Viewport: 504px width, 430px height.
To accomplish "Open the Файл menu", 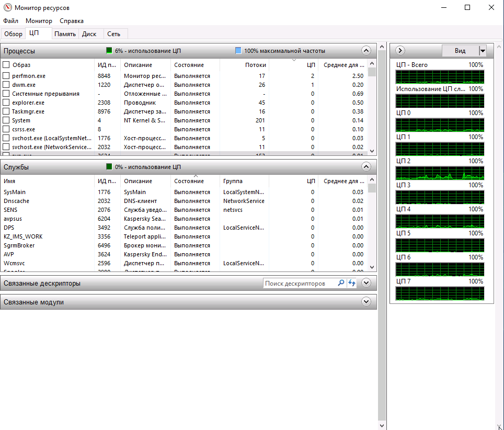I will 10,21.
